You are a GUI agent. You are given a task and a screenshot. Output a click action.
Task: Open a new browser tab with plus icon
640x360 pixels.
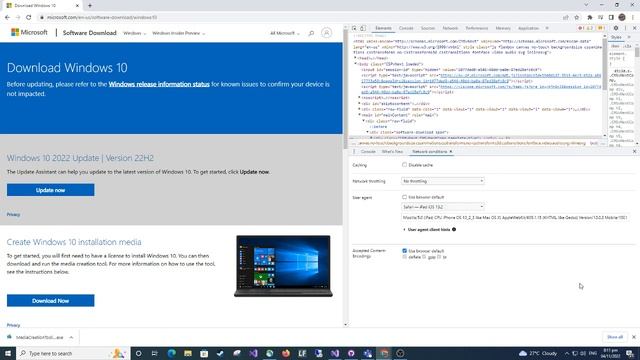click(x=90, y=6)
